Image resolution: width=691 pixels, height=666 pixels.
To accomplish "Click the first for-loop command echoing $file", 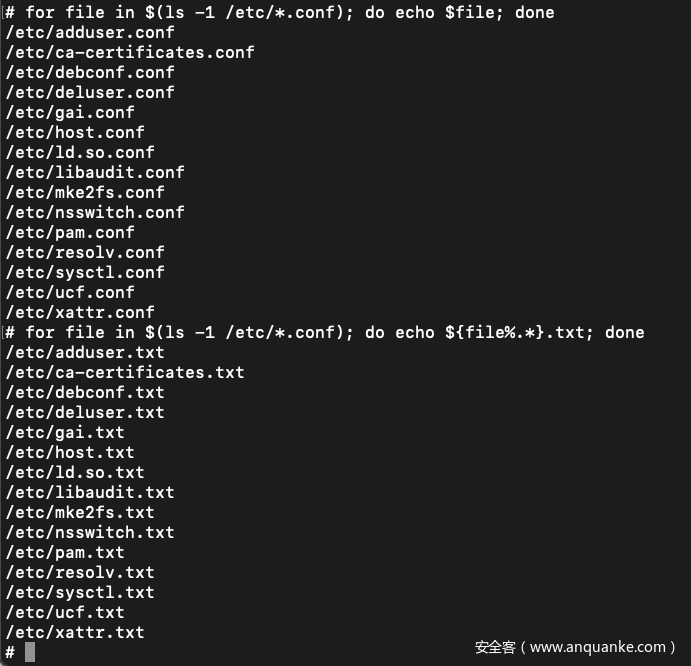I will pyautogui.click(x=280, y=12).
